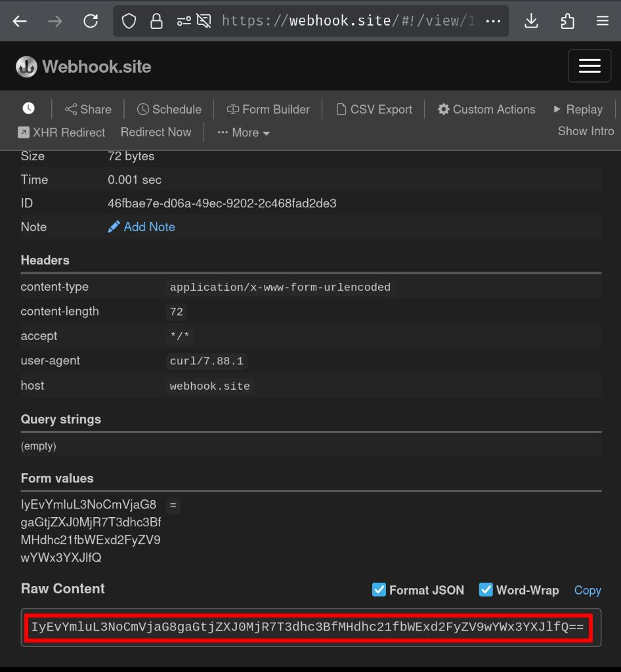Expand the More dropdown
The width and height of the screenshot is (621, 672).
244,133
